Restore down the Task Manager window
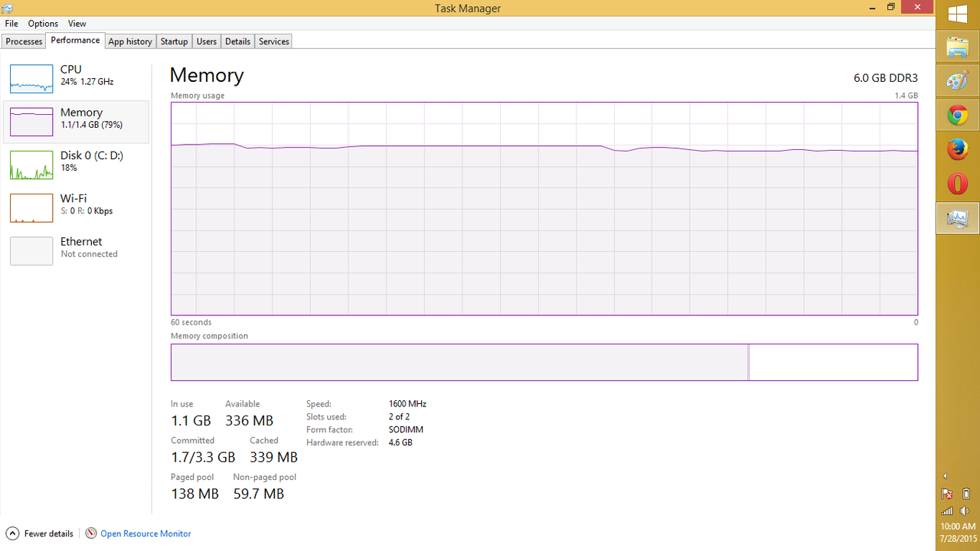 pos(890,7)
